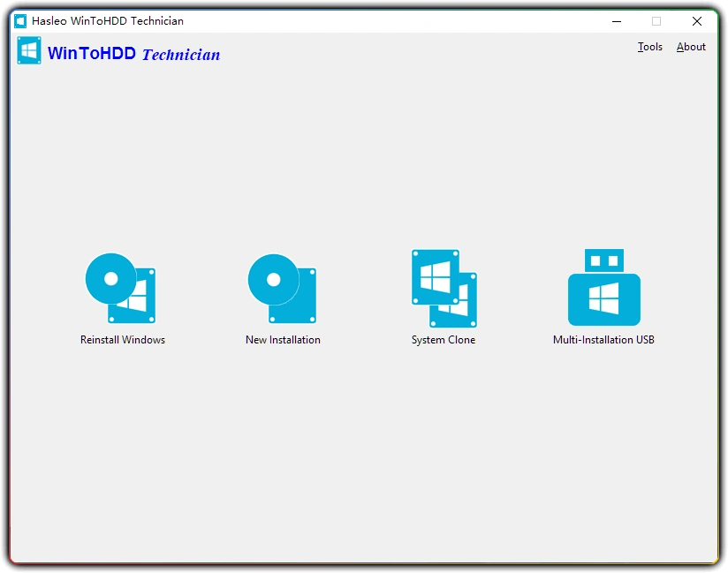Open the Tools menu
Viewport: 728px width, 573px height.
(649, 47)
